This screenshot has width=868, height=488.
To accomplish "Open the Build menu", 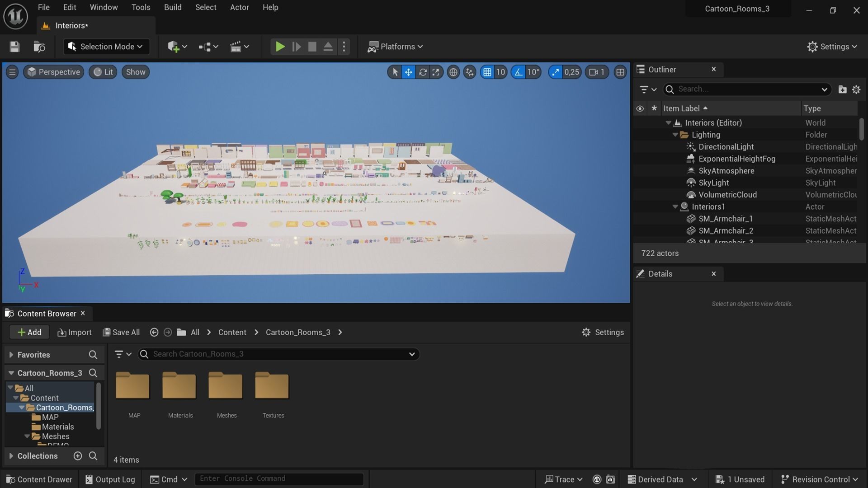I will [172, 7].
